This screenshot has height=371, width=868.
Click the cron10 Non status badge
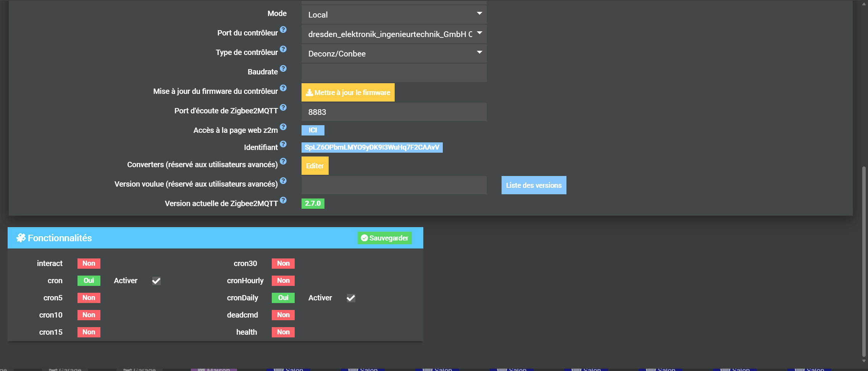[x=89, y=315]
